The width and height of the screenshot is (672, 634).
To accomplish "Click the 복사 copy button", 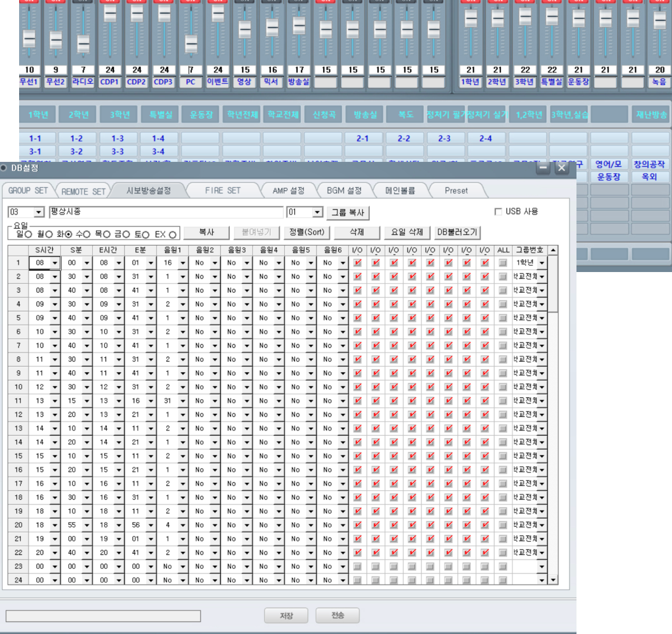I will click(207, 232).
